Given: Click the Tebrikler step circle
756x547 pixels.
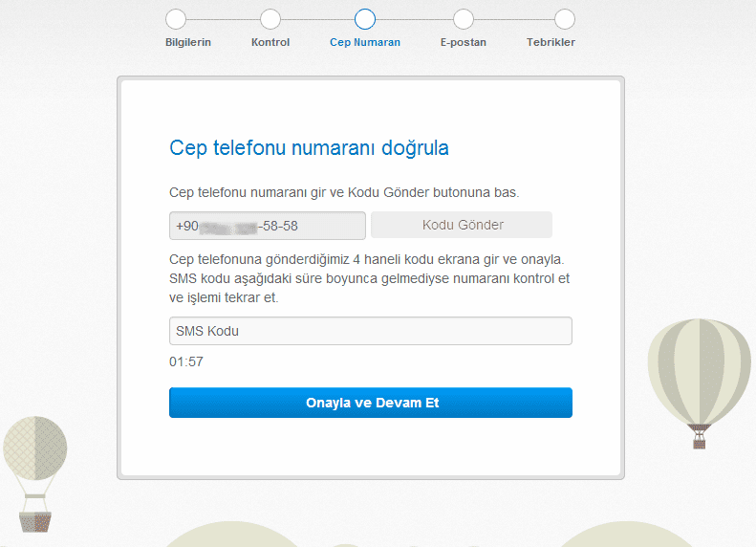Looking at the screenshot, I should [564, 19].
